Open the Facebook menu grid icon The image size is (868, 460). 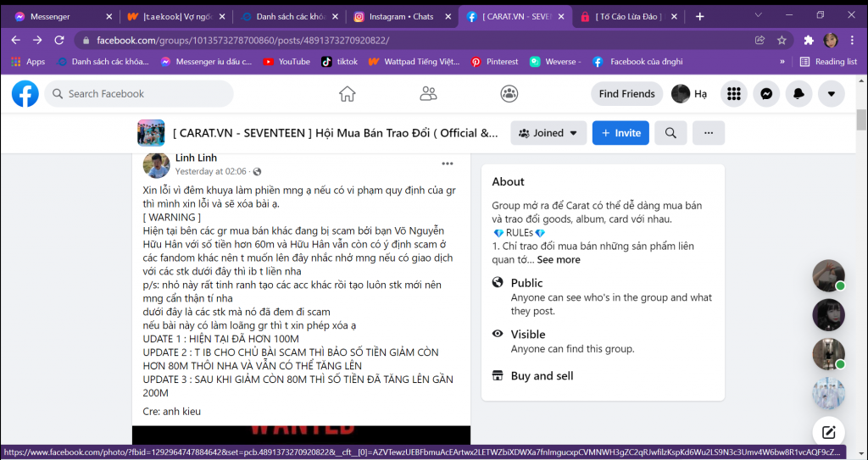pos(734,94)
